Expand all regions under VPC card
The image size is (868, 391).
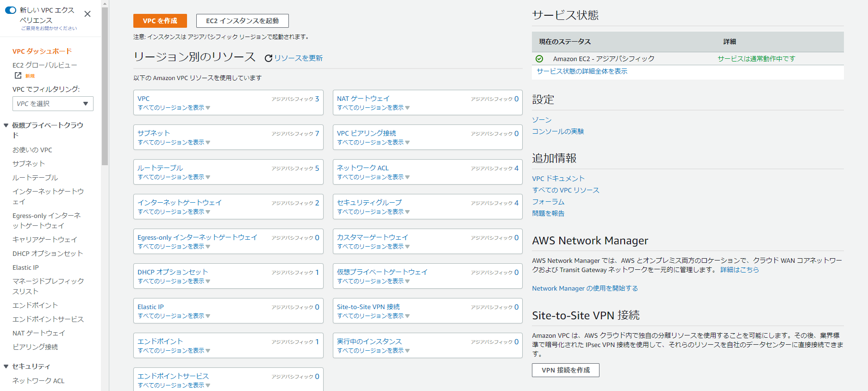tap(174, 108)
